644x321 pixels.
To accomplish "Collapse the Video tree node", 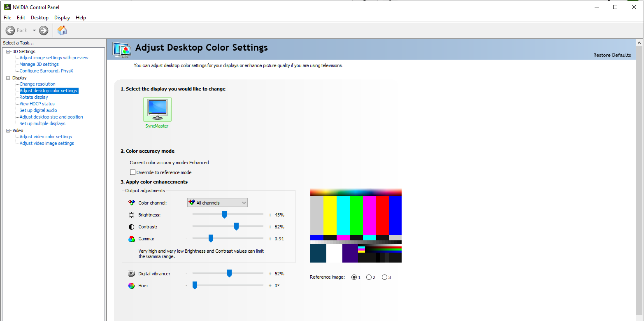I will click(8, 130).
